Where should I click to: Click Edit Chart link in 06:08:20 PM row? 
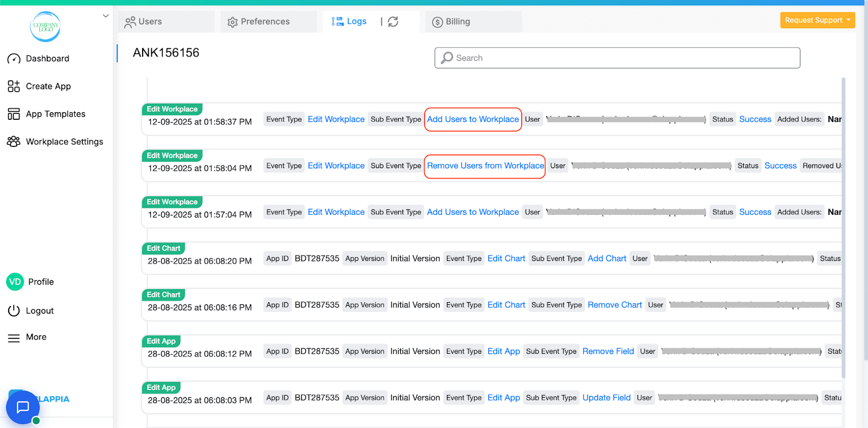point(507,259)
